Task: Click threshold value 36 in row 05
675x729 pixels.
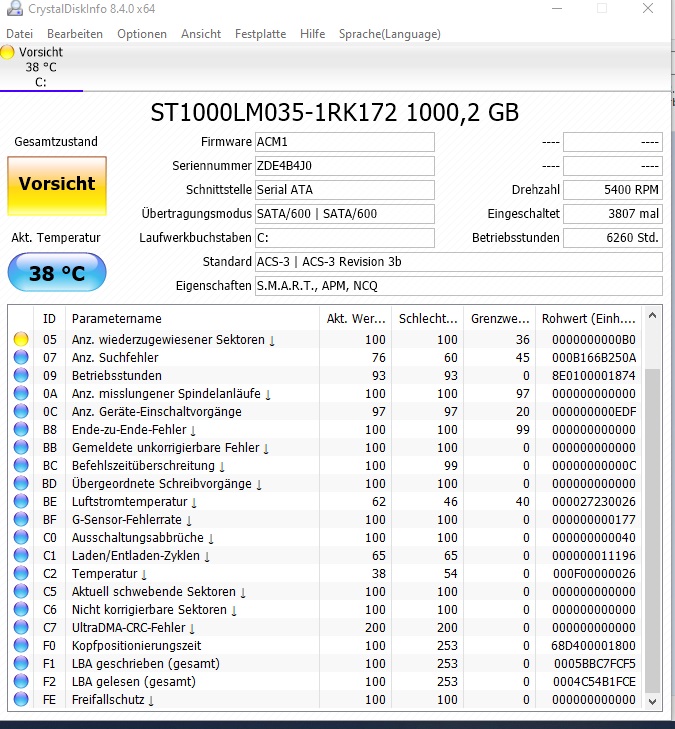Action: point(523,340)
